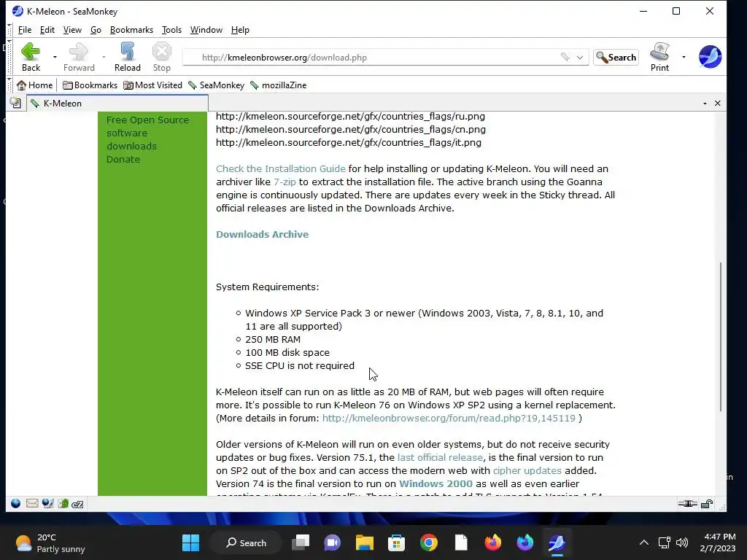Viewport: 747px width, 560px height.
Task: Expand the Forward button history dropdown
Action: click(104, 57)
